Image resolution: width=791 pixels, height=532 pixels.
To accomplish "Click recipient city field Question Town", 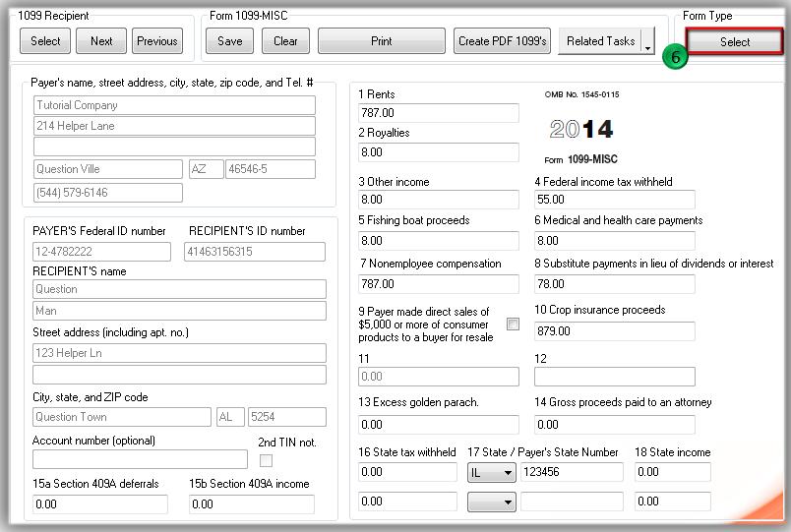I will 122,417.
